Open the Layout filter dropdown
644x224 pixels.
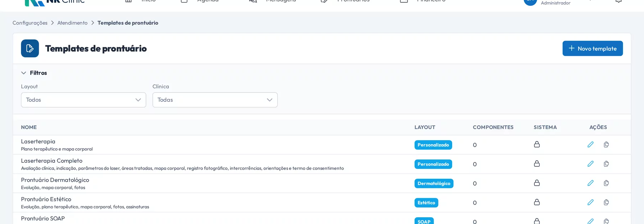click(83, 100)
